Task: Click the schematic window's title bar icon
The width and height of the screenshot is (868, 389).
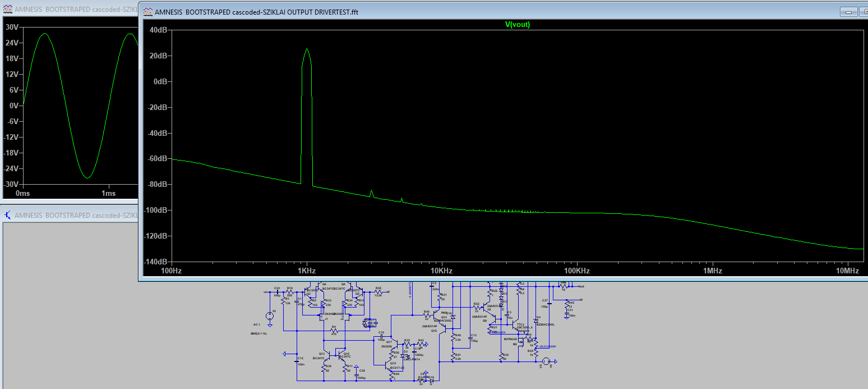Action: (7, 215)
